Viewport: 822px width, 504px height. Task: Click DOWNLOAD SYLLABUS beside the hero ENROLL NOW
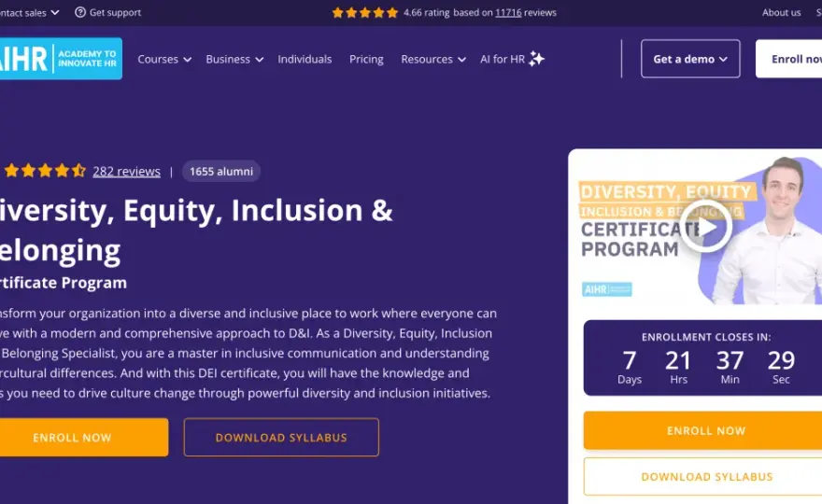(281, 438)
